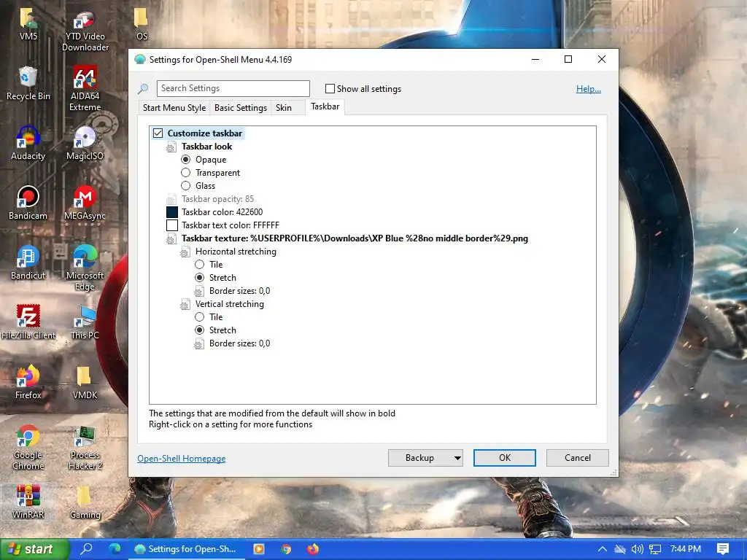Switch to Basic Settings tab

pyautogui.click(x=241, y=108)
